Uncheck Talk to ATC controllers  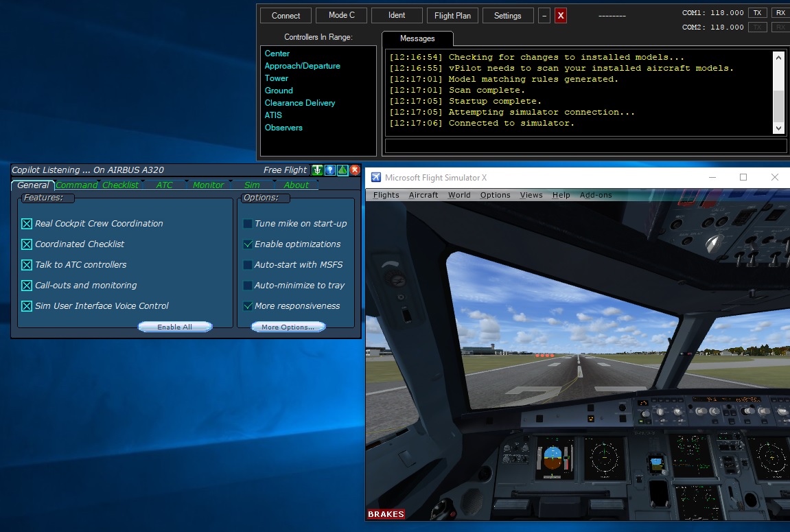point(27,265)
